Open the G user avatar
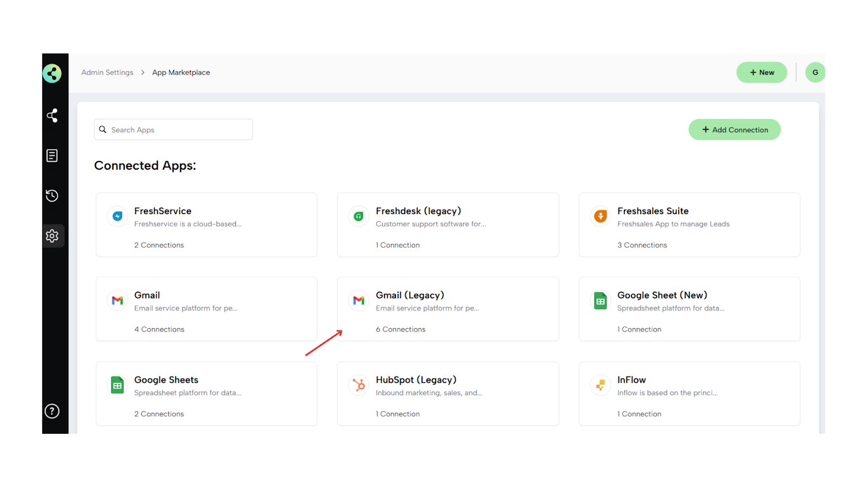868x488 pixels. click(x=815, y=72)
